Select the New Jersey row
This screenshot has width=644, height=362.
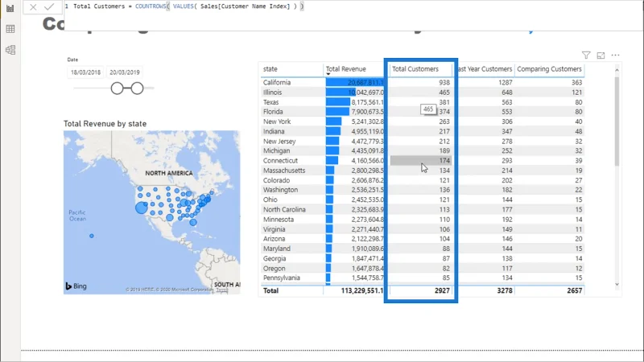423,142
